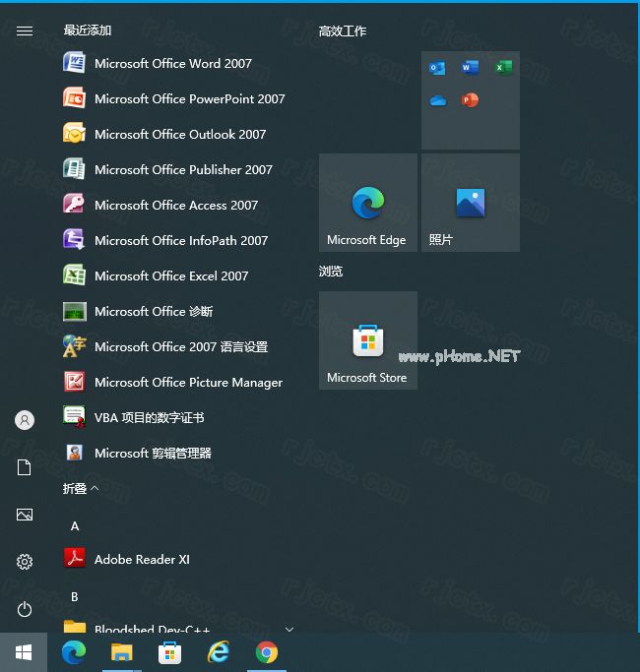Click the 浏览 group title

click(331, 271)
